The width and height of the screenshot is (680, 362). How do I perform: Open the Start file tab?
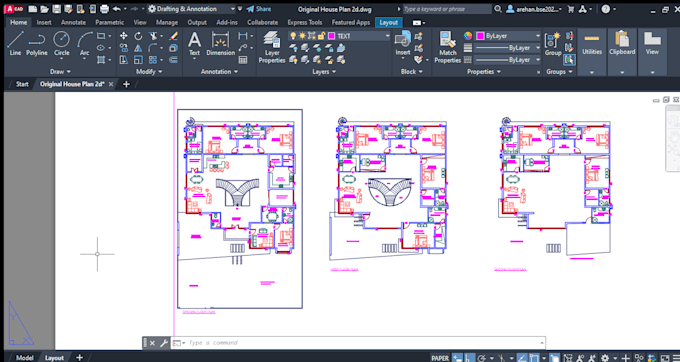coord(22,84)
